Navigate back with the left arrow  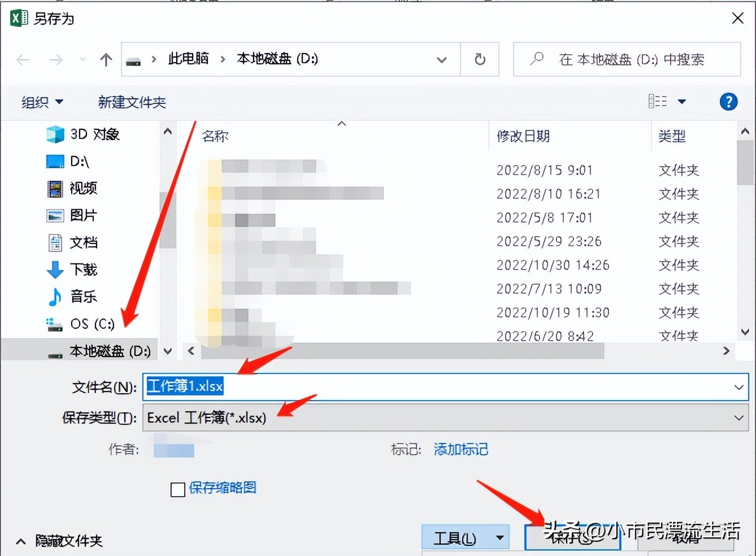point(23,59)
